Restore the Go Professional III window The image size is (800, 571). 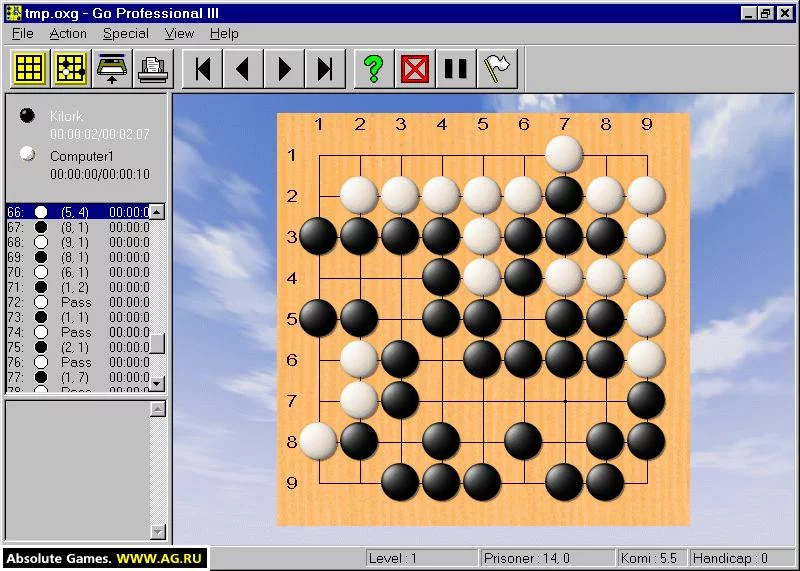[x=765, y=13]
